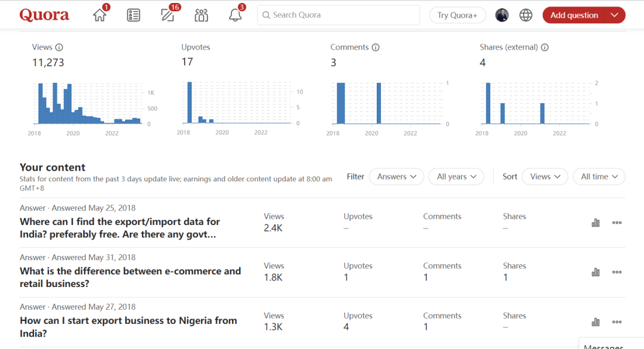Open the All years dropdown
This screenshot has width=644, height=349.
click(x=456, y=177)
